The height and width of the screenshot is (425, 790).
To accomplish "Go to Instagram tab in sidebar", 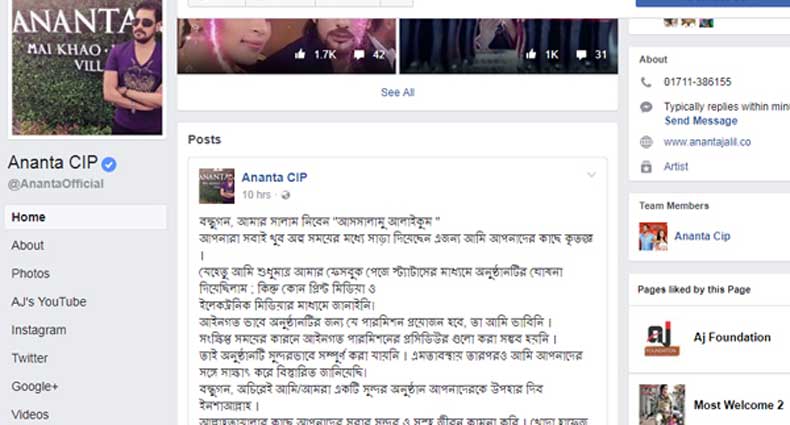I will click(x=39, y=330).
